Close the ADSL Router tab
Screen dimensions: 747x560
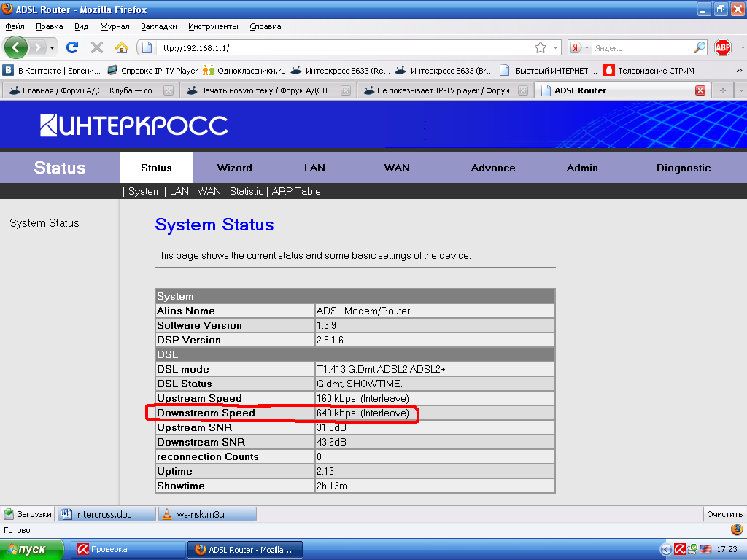pos(700,90)
